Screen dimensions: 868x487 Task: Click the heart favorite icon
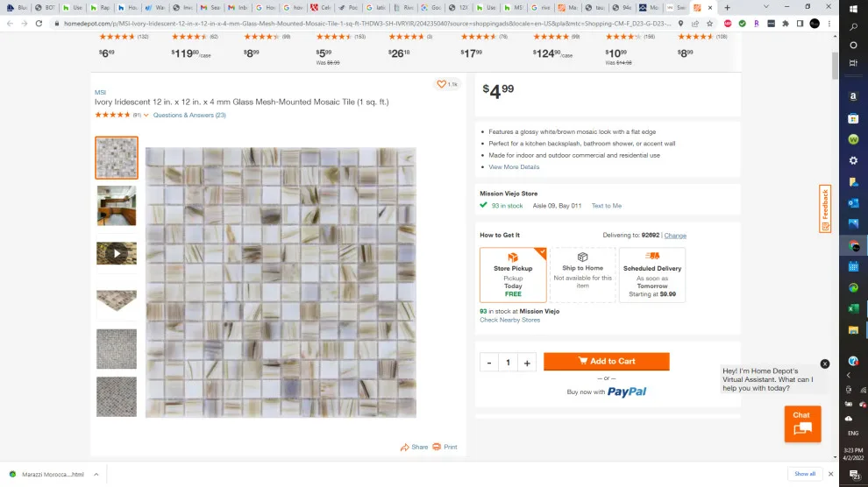441,84
